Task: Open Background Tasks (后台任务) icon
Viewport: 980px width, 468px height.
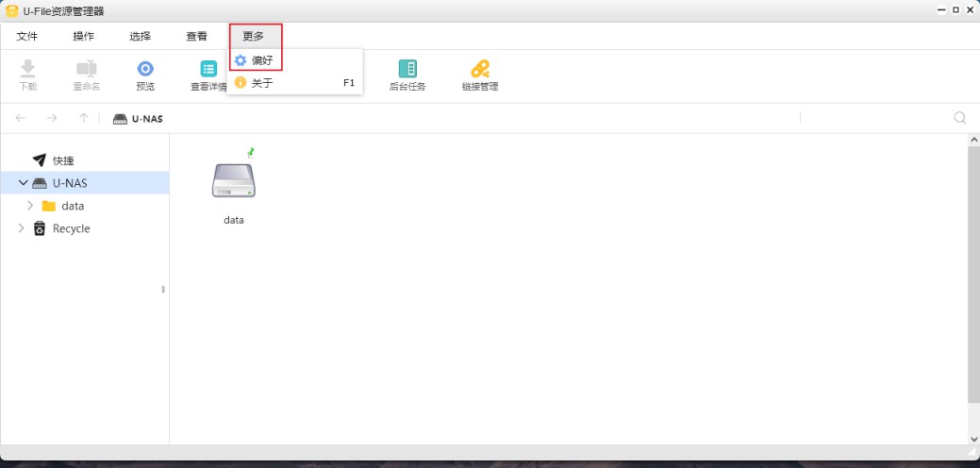Action: coord(407,69)
